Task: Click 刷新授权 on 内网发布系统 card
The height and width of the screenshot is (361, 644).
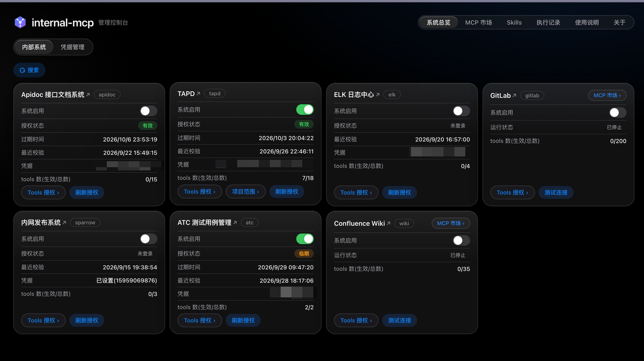Action: (x=87, y=320)
